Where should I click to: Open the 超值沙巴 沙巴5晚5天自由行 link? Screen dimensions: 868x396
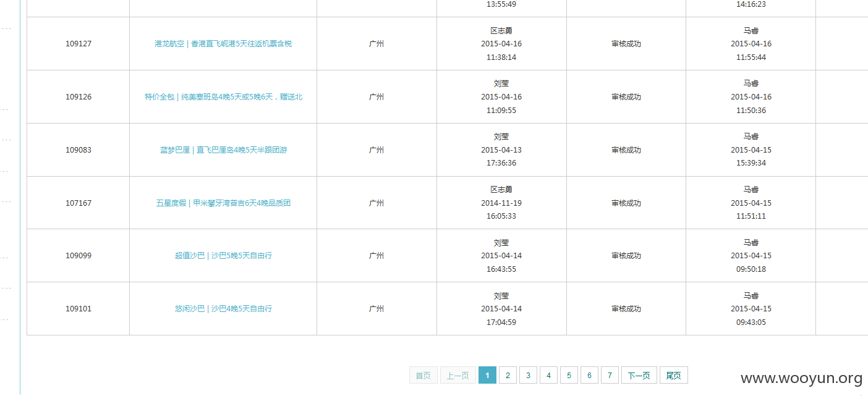coord(223,256)
